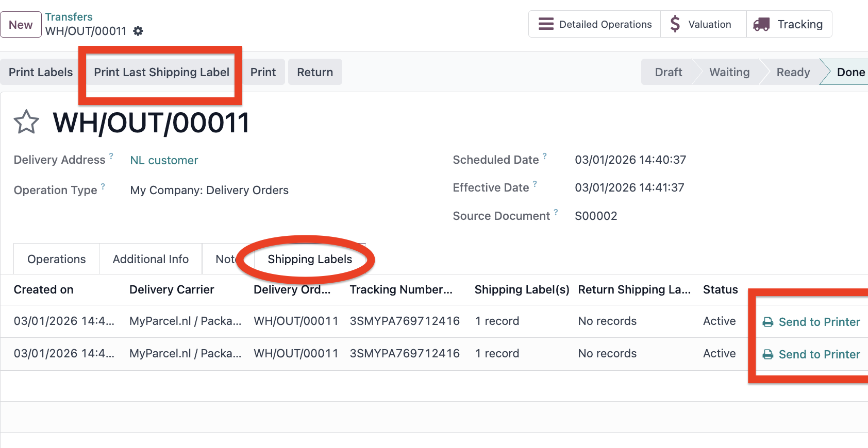Go back to Transfers breadcrumb

(69, 17)
